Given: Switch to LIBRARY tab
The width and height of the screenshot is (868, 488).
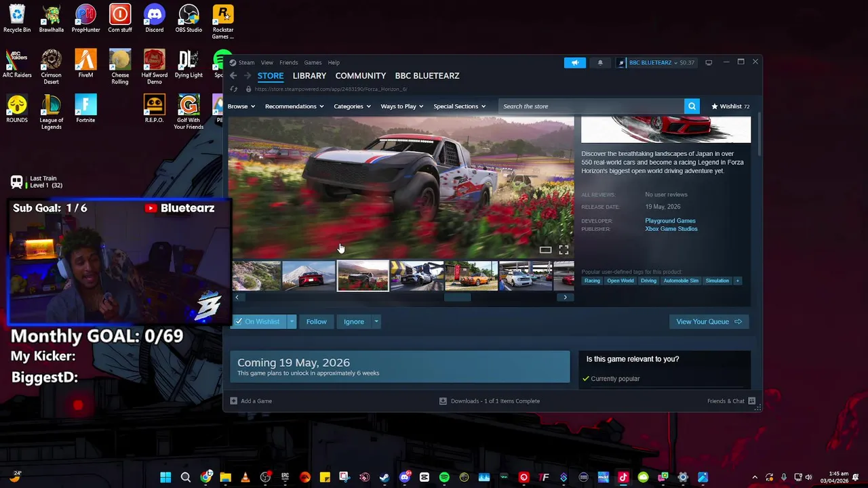Looking at the screenshot, I should pyautogui.click(x=309, y=76).
